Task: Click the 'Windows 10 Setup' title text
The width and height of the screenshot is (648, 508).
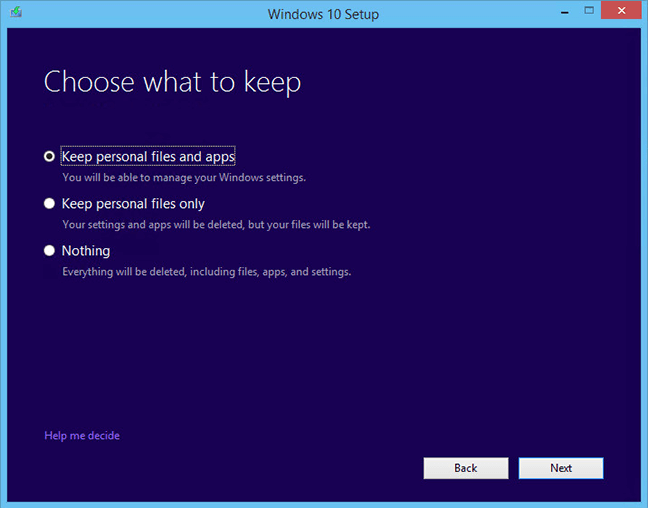Action: point(323,14)
